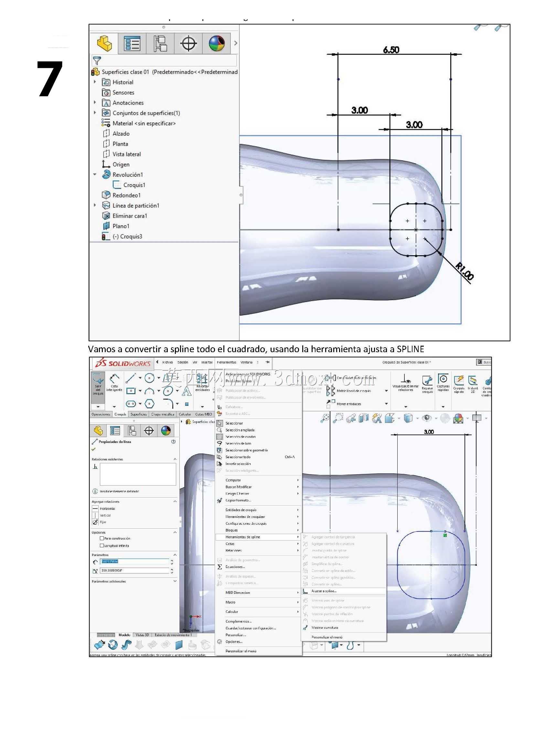Select Eliminar cara1 feature

(124, 216)
